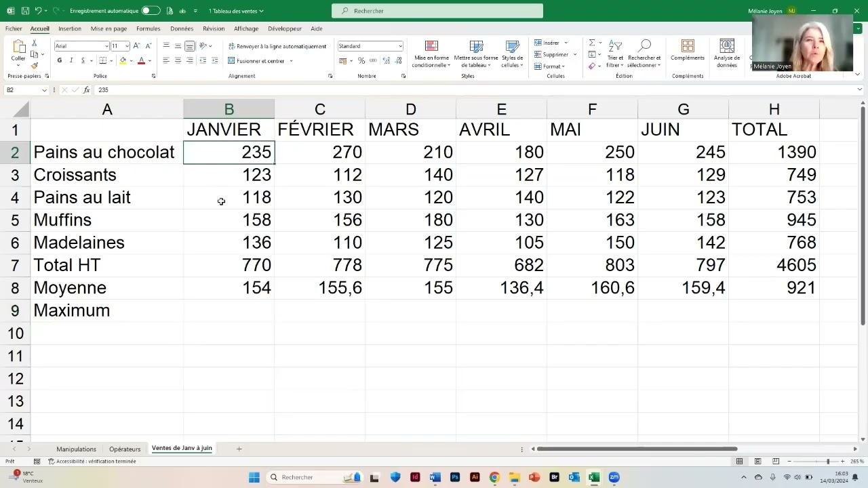The width and height of the screenshot is (868, 488).
Task: Click the zoom slider handle in the status bar
Action: pyautogui.click(x=827, y=462)
